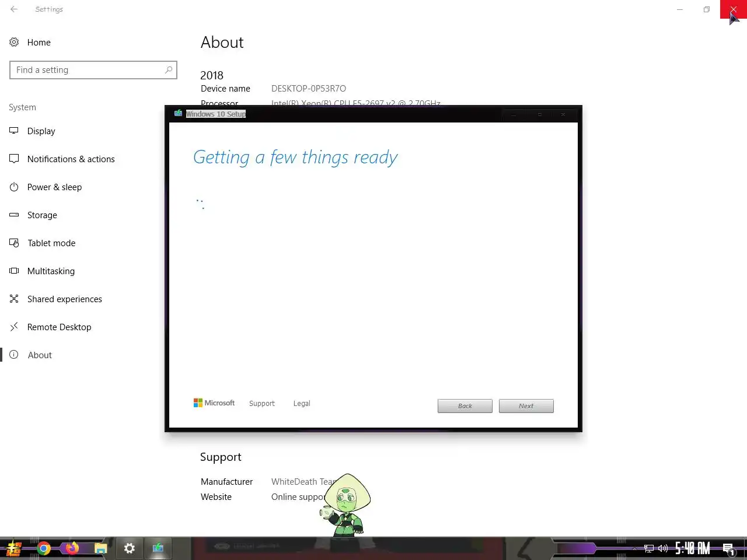
Task: Open Storage settings
Action: pyautogui.click(x=42, y=215)
